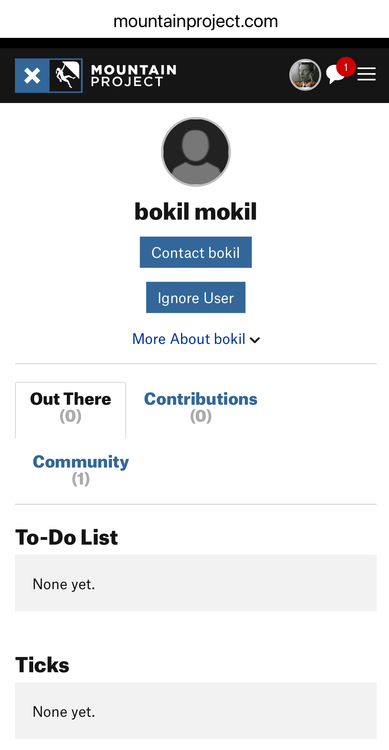Open your account avatar in header

point(305,75)
